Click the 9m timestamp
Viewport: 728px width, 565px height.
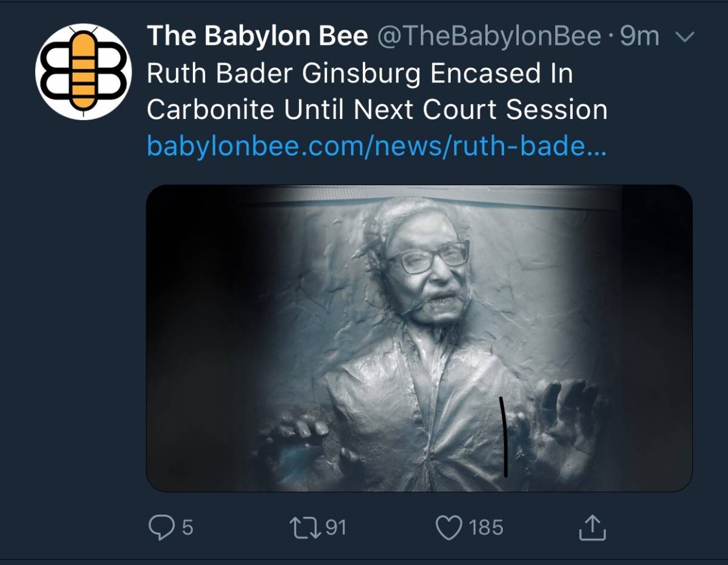(x=639, y=37)
